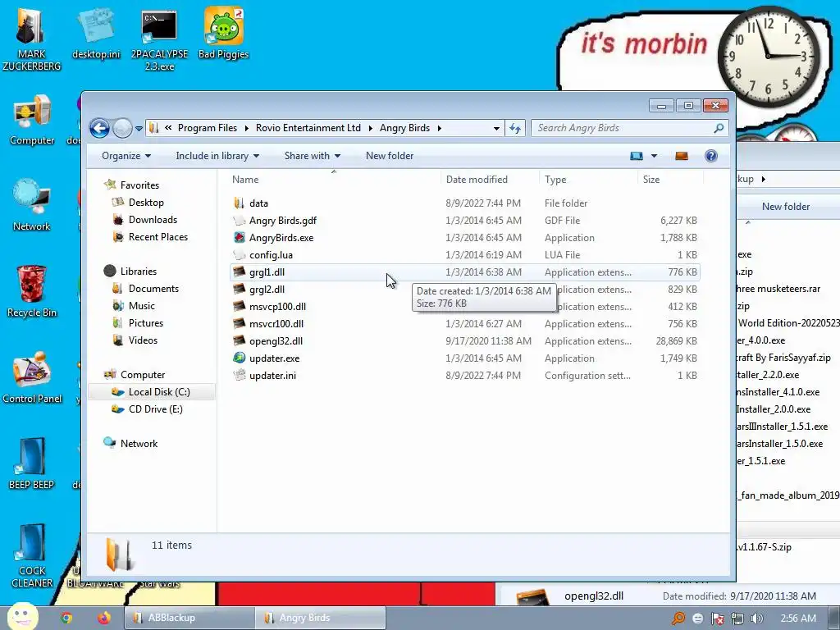Select the file grgl2.dll

tap(267, 290)
